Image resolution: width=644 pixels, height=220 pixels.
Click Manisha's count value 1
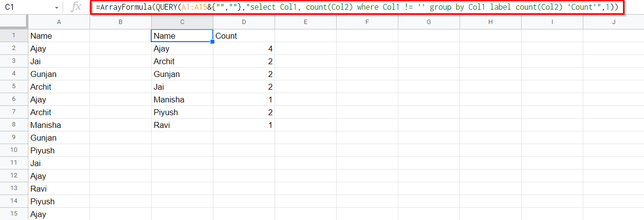pyautogui.click(x=244, y=99)
